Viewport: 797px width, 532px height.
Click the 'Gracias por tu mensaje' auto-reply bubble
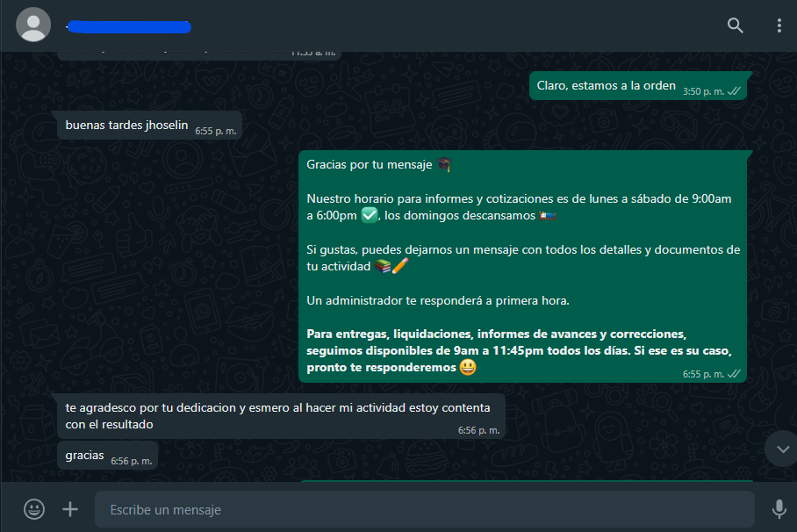click(x=522, y=266)
